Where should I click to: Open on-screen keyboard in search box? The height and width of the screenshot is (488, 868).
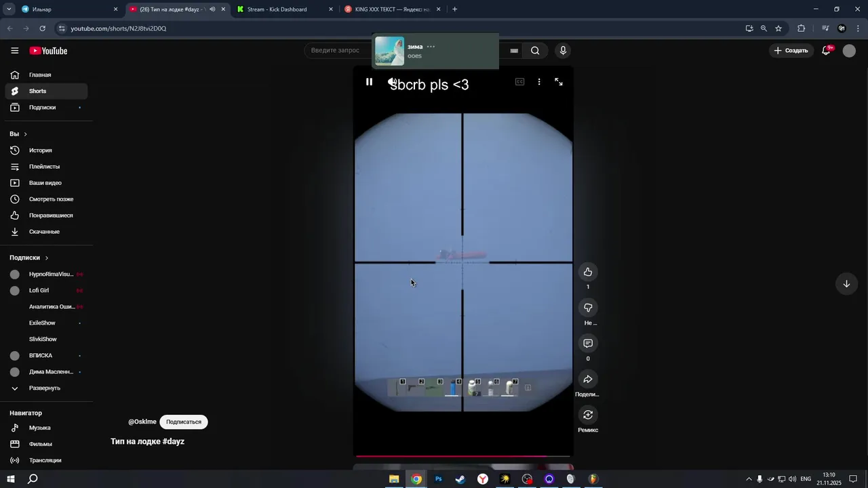tap(514, 50)
